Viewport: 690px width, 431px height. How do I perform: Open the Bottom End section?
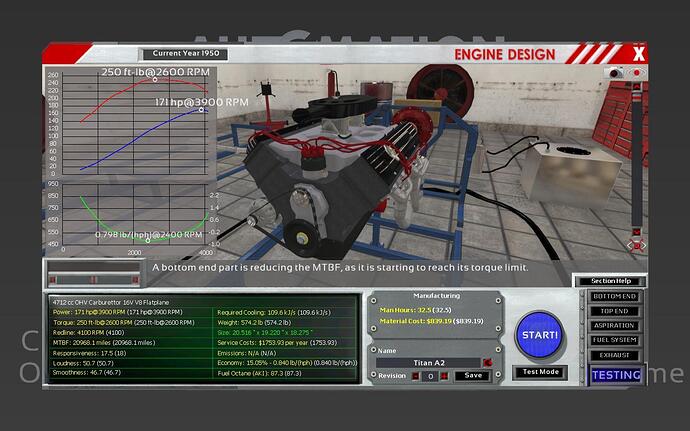tap(613, 297)
